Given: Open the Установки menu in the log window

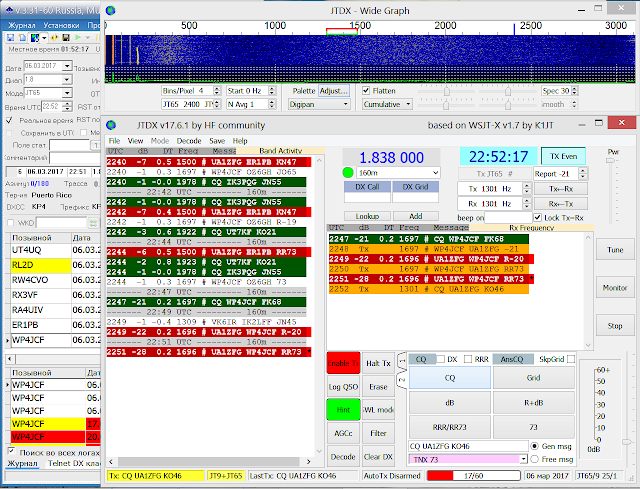Looking at the screenshot, I should [61, 25].
